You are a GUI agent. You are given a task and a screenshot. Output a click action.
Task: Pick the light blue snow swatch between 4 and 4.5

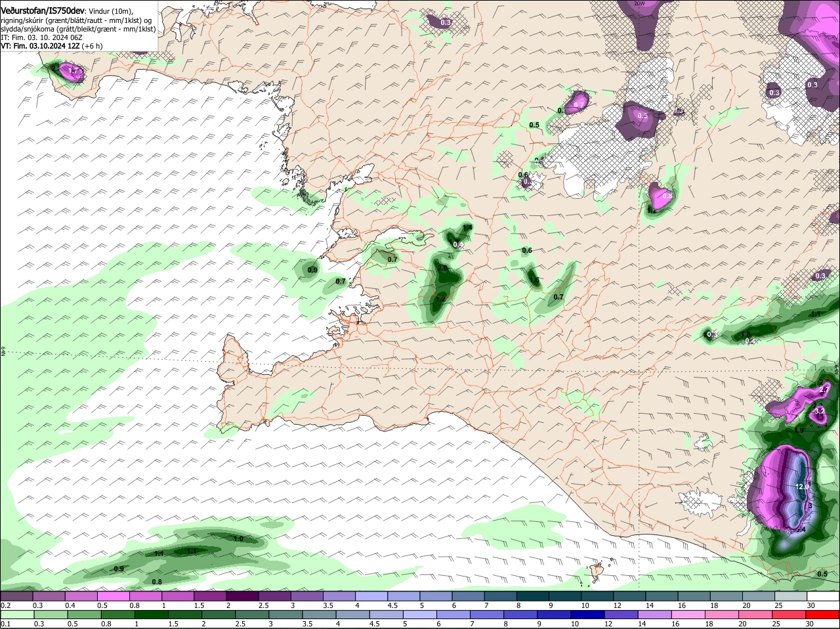coord(371,596)
